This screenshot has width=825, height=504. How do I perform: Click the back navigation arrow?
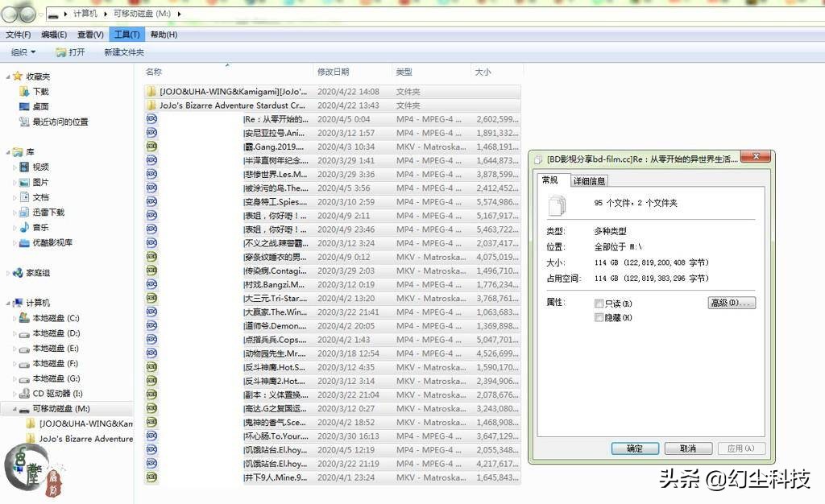tap(10, 13)
